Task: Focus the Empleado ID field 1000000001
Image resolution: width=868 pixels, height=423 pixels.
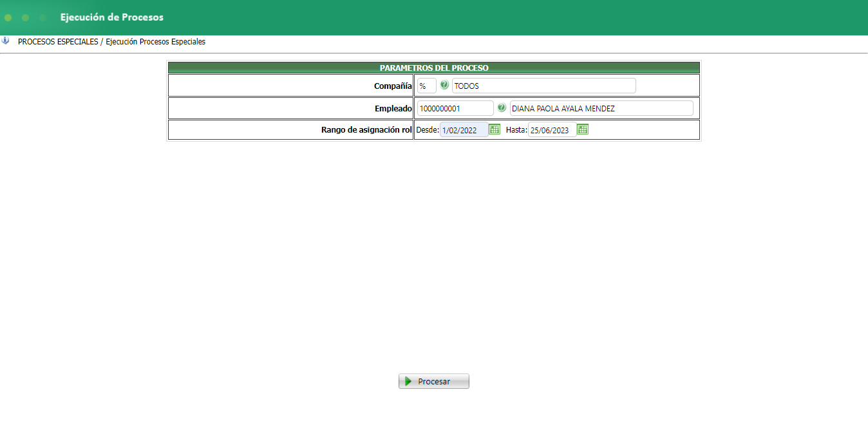Action: [x=455, y=108]
